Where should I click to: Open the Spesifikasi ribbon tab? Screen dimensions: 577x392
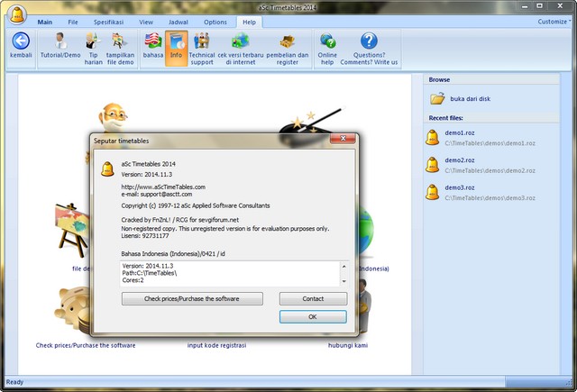click(108, 22)
